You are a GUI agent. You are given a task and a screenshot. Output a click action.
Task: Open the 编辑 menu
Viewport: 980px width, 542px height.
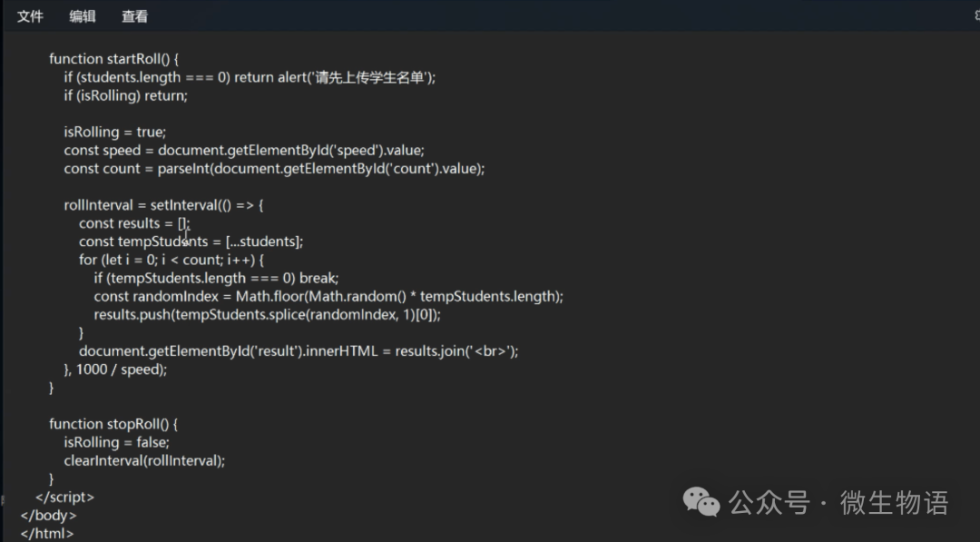[83, 16]
